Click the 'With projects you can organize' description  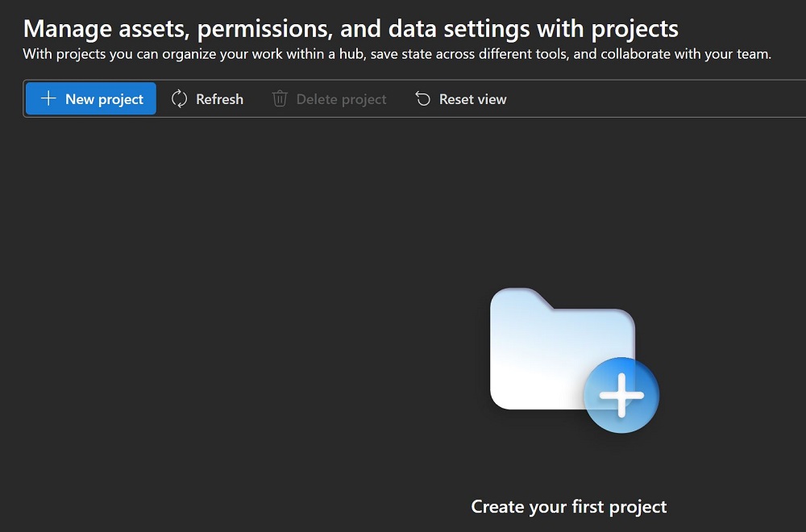click(x=397, y=54)
